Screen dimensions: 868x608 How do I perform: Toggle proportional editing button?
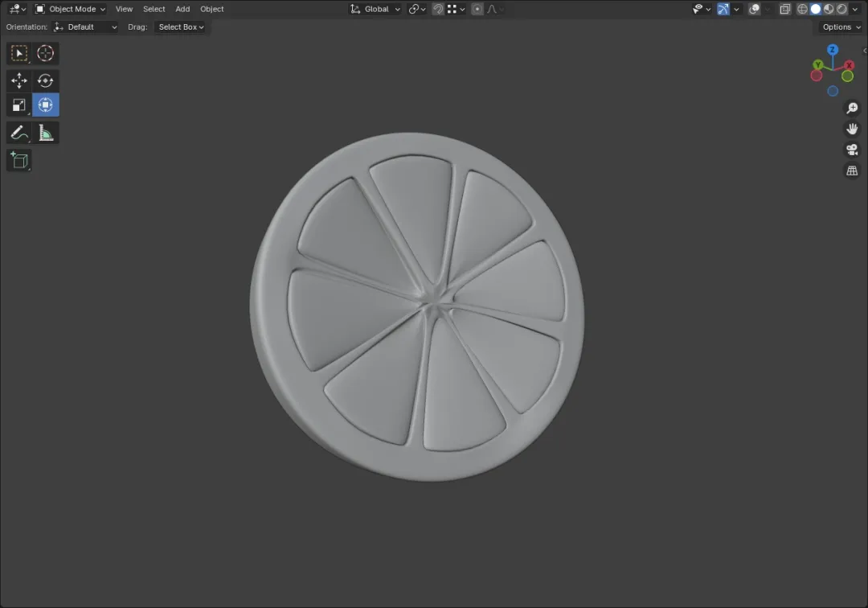(x=477, y=9)
